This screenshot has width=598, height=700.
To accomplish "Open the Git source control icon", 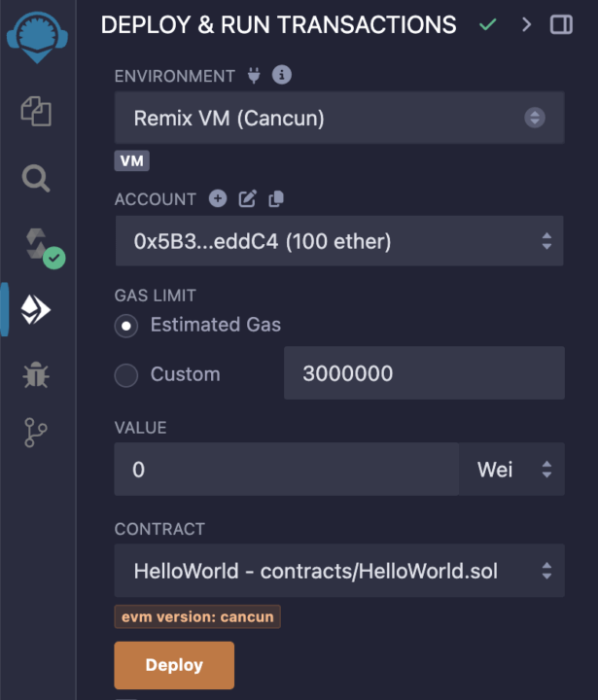I will click(35, 432).
